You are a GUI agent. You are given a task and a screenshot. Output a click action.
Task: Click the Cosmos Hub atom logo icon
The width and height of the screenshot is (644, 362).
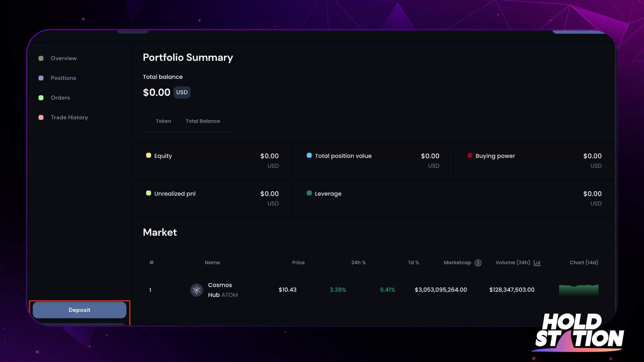click(x=197, y=290)
